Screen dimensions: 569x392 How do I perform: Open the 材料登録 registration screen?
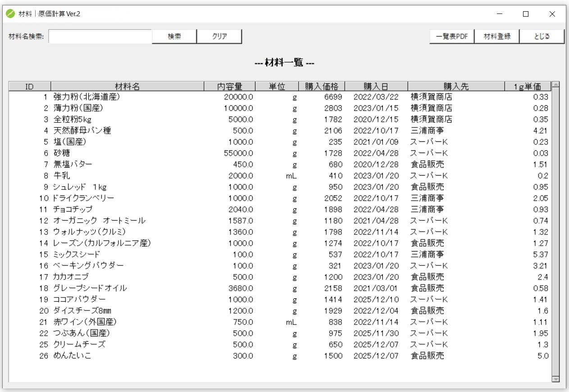[497, 36]
